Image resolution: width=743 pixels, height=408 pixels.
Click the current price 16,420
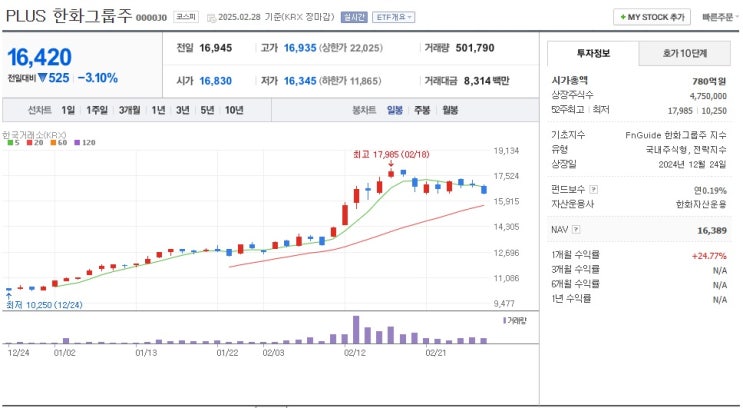coord(39,57)
